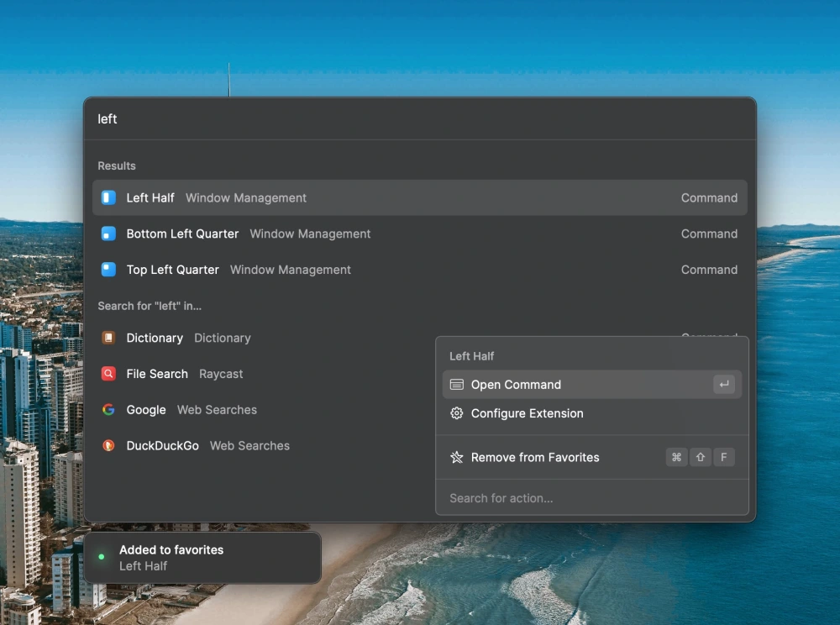Click the Configure Extension gear icon

tap(456, 413)
